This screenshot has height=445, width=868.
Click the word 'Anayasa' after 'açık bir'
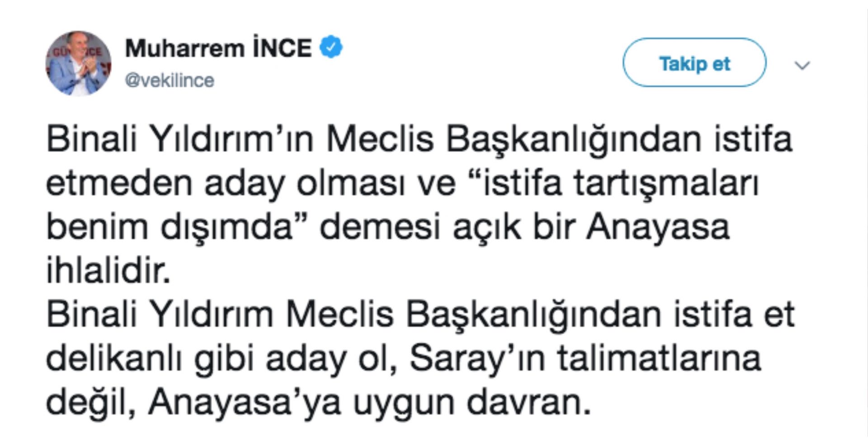point(658,227)
